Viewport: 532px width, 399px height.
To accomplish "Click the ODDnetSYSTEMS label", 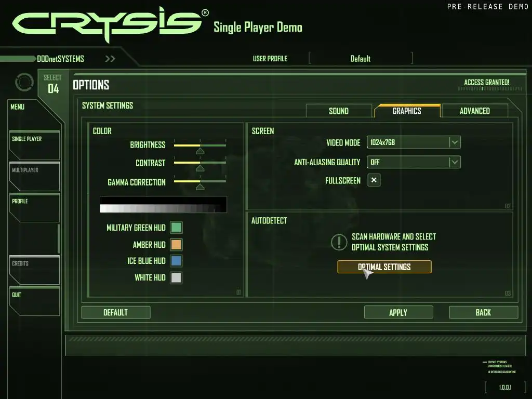I will pyautogui.click(x=60, y=59).
